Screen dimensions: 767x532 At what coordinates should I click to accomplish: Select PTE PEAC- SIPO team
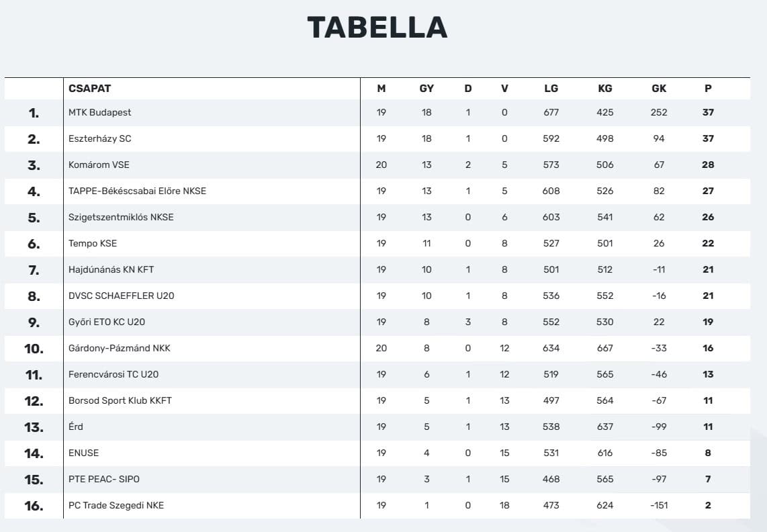coord(104,479)
